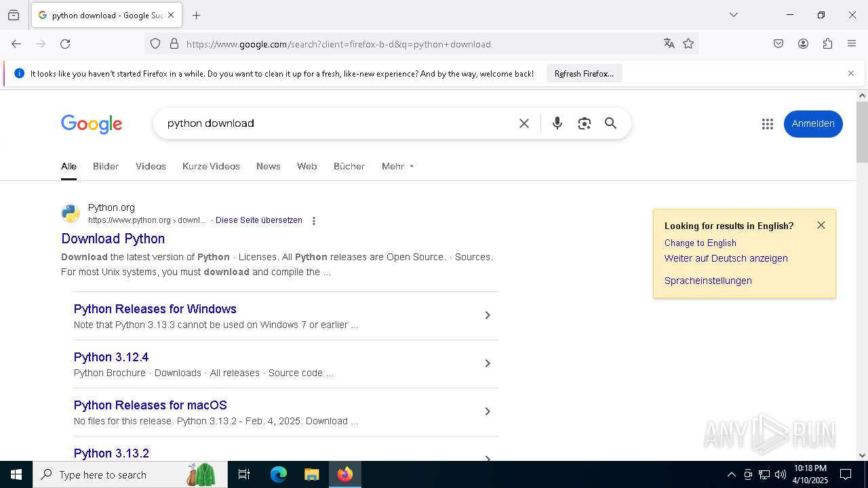The height and width of the screenshot is (488, 868).
Task: Switch to the Web tab
Action: point(307,166)
